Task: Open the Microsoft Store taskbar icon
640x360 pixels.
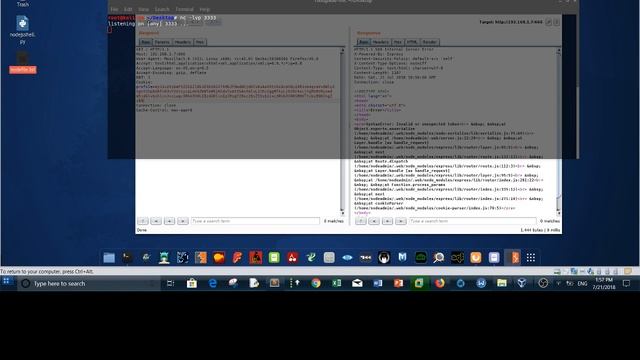Action: coord(192,283)
